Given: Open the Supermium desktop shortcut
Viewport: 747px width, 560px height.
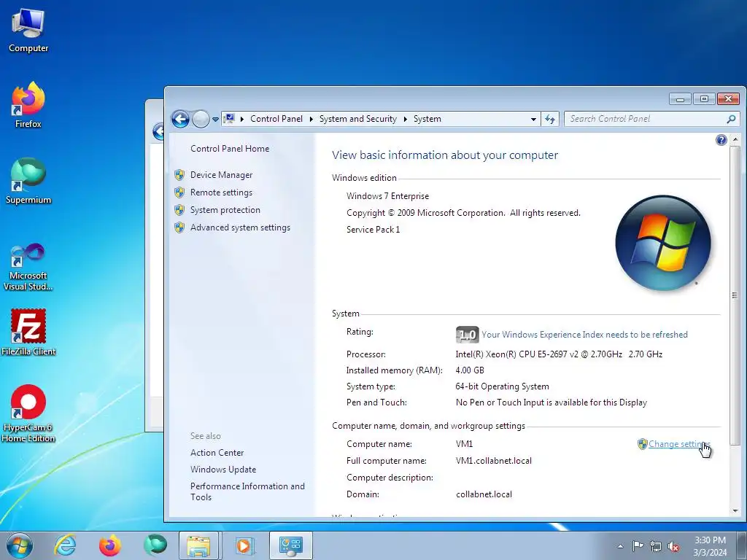Looking at the screenshot, I should coord(28,181).
